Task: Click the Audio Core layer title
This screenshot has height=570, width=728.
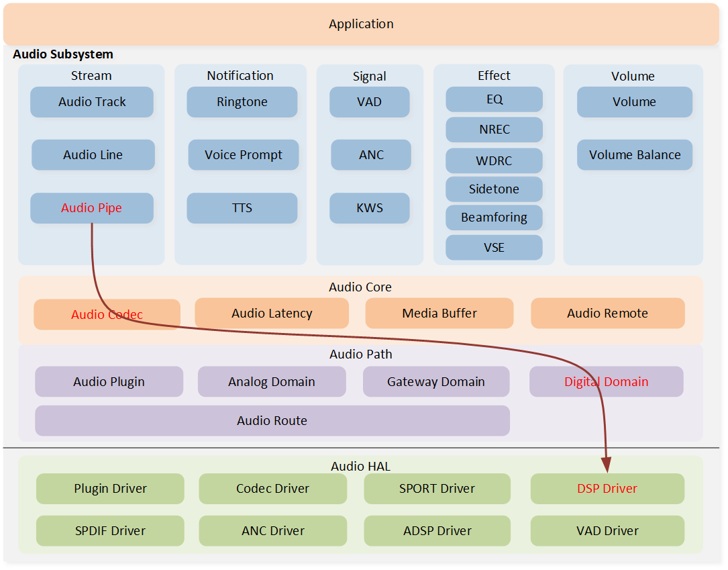Action: pyautogui.click(x=360, y=287)
